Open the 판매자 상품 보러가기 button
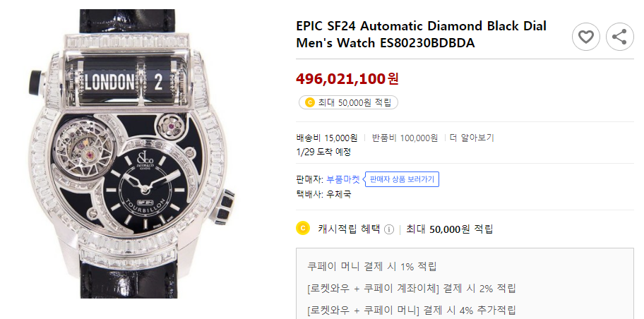The width and height of the screenshot is (644, 319). click(x=402, y=179)
